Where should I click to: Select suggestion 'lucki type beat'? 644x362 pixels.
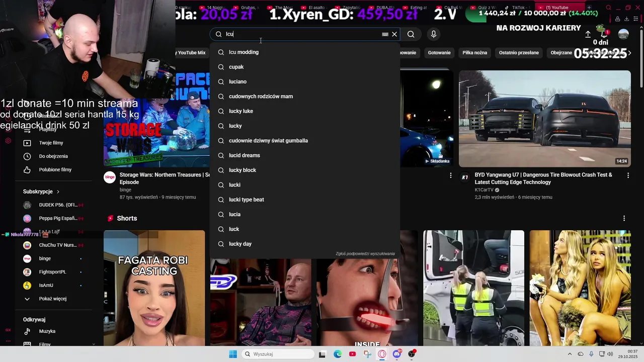(x=305, y=200)
